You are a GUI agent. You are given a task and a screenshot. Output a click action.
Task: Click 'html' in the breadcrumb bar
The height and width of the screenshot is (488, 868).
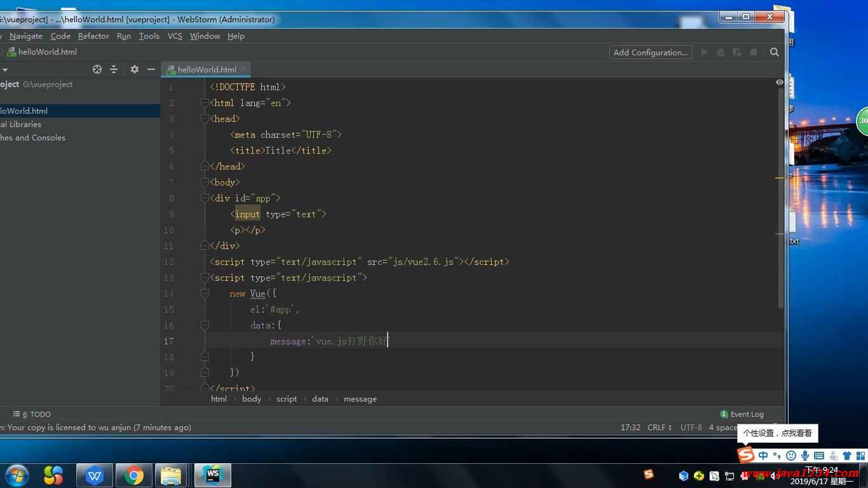[x=219, y=399]
